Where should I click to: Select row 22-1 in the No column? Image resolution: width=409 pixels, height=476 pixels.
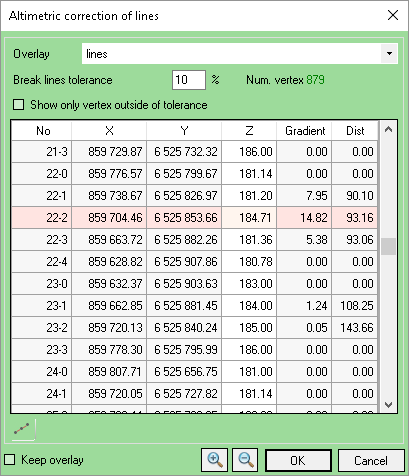click(x=42, y=196)
